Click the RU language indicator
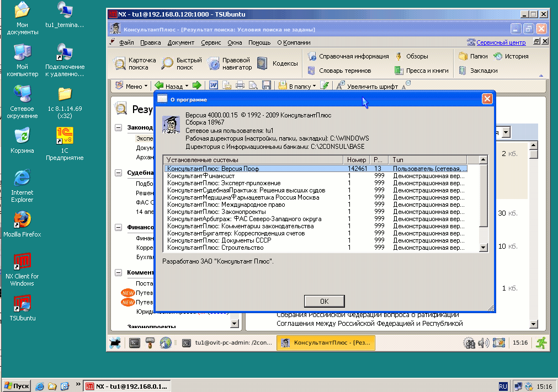Viewport: 558px width, 392px height. [503, 386]
